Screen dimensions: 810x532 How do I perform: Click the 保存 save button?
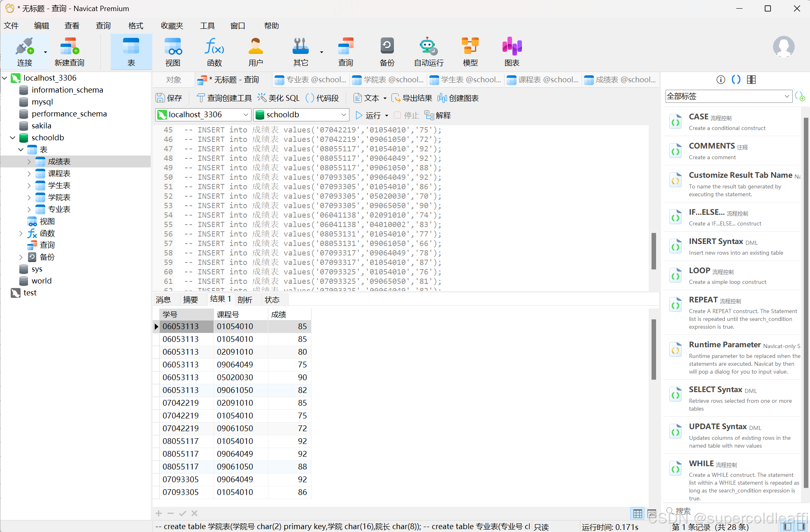click(x=169, y=98)
